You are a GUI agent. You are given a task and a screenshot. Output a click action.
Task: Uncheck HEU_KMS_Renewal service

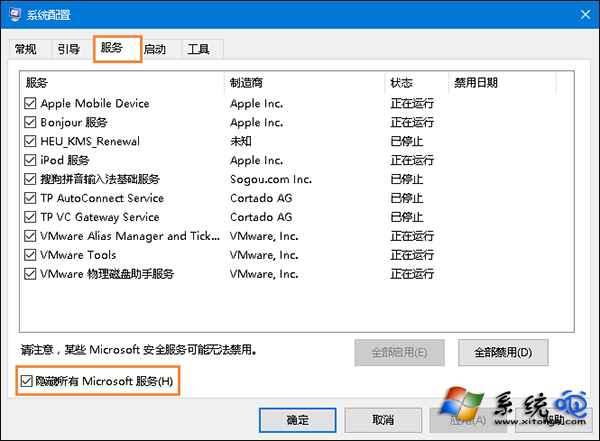30,141
